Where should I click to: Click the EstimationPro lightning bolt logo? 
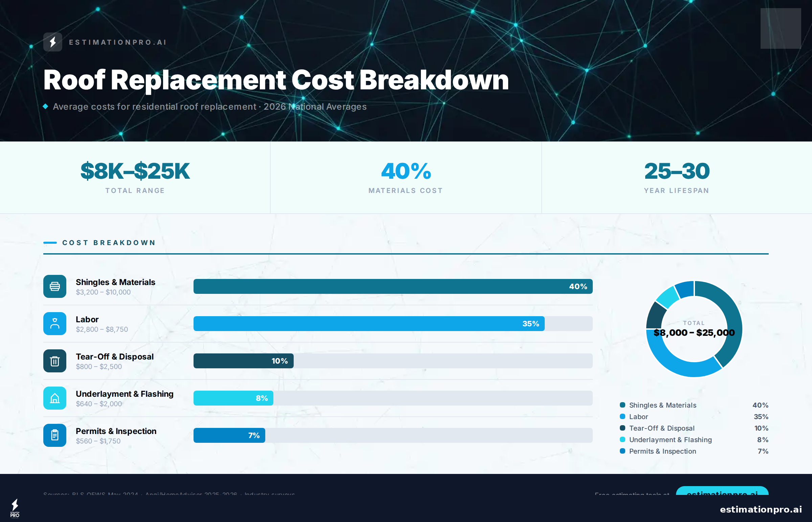coord(53,42)
